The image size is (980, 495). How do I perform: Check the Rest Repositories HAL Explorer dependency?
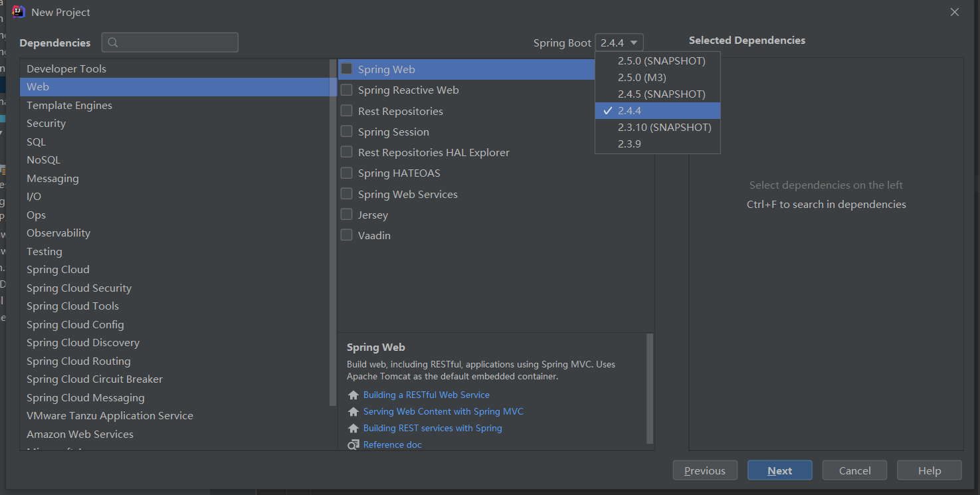click(x=346, y=152)
